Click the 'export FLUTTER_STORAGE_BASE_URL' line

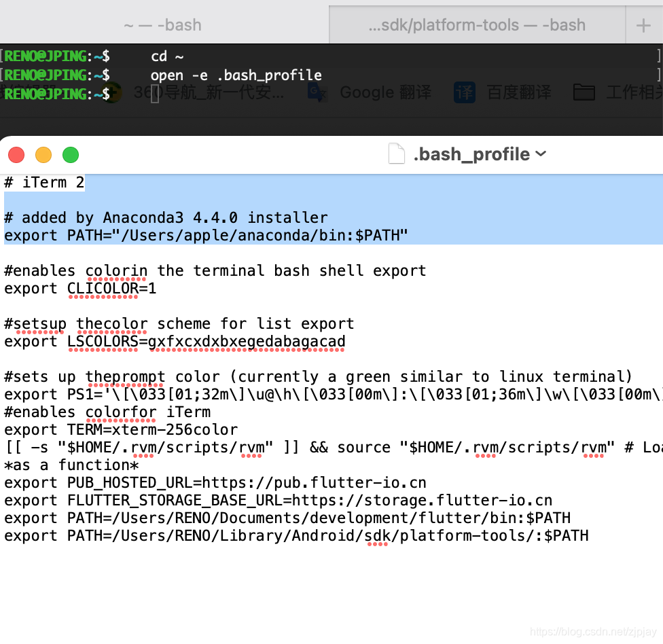pos(279,501)
